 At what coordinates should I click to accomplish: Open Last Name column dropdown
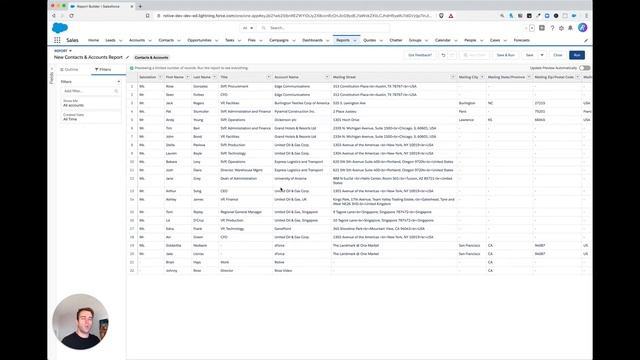click(x=215, y=77)
